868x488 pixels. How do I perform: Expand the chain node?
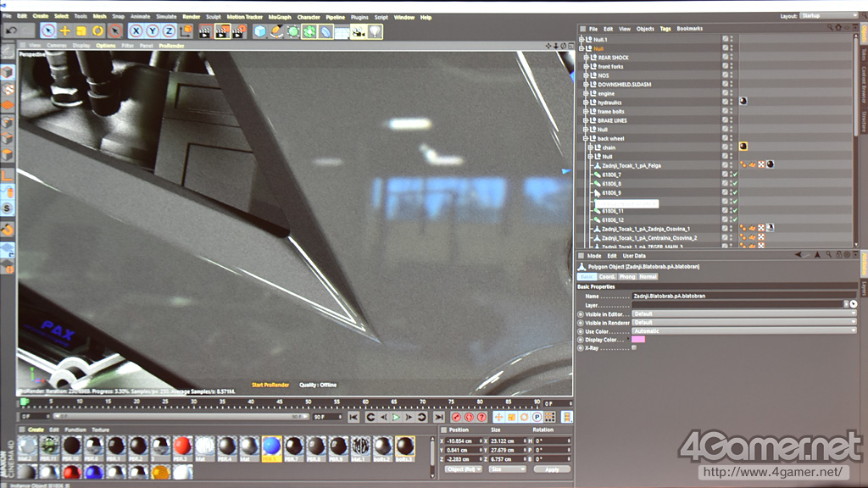[x=590, y=147]
